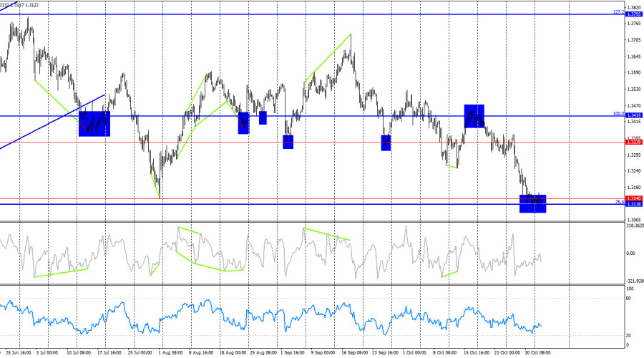Click the 8 Oct 08:00 date label

(x=445, y=353)
